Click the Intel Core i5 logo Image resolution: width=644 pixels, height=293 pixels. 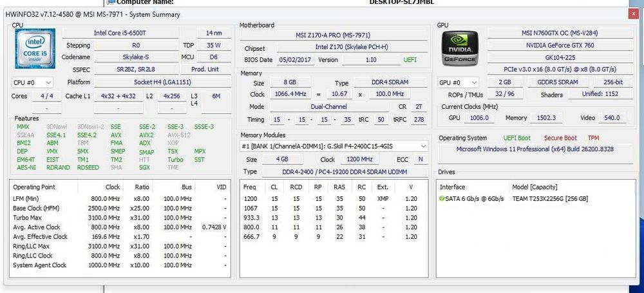(x=35, y=48)
